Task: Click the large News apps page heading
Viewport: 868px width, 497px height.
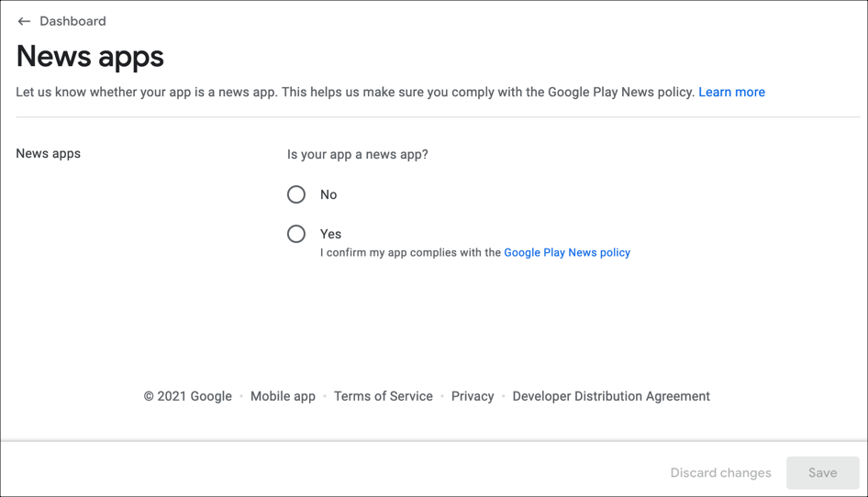Action: [90, 57]
